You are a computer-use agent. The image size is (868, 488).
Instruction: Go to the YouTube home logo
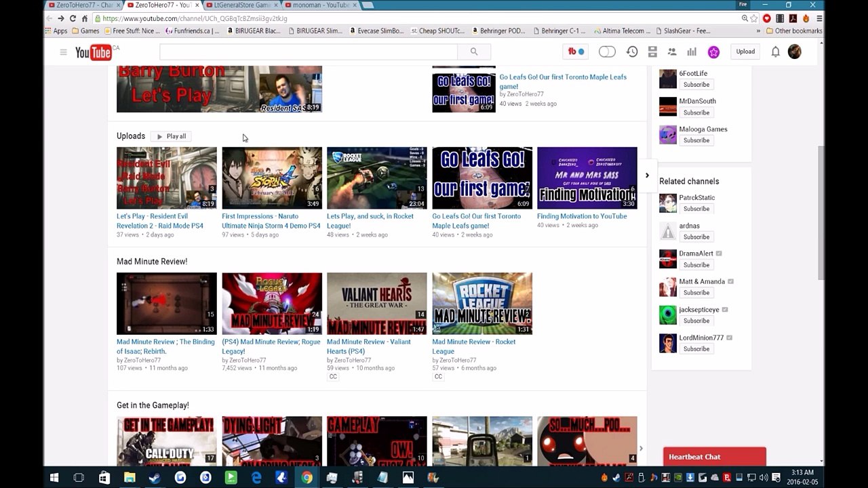pyautogui.click(x=94, y=52)
